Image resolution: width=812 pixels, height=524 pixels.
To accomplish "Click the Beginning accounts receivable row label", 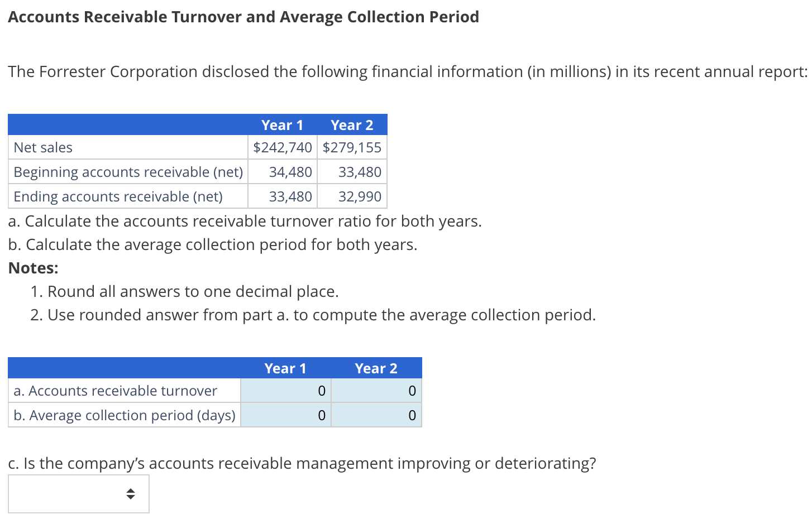I will 128,172.
